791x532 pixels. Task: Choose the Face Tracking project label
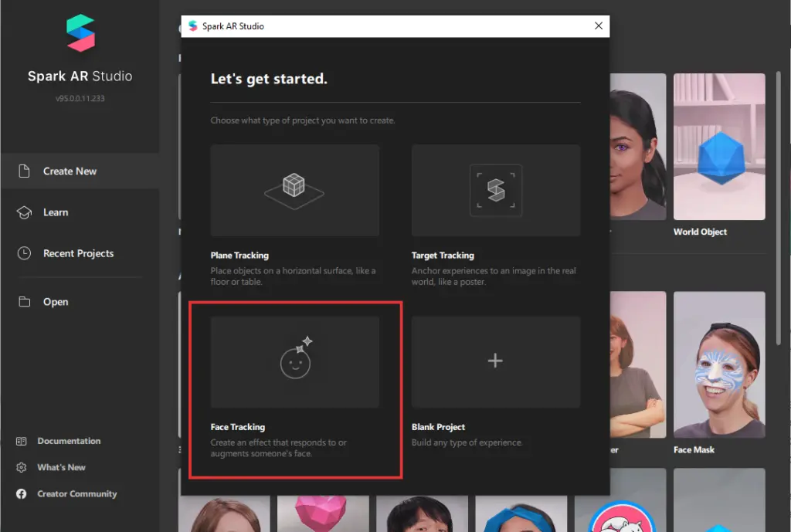tap(238, 427)
